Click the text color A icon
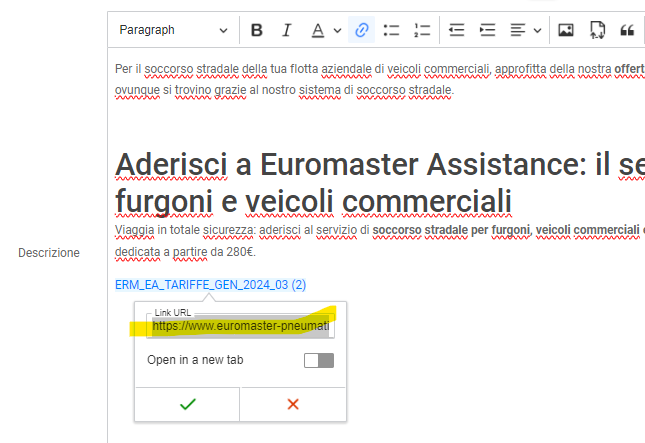This screenshot has width=645, height=443. tap(318, 30)
